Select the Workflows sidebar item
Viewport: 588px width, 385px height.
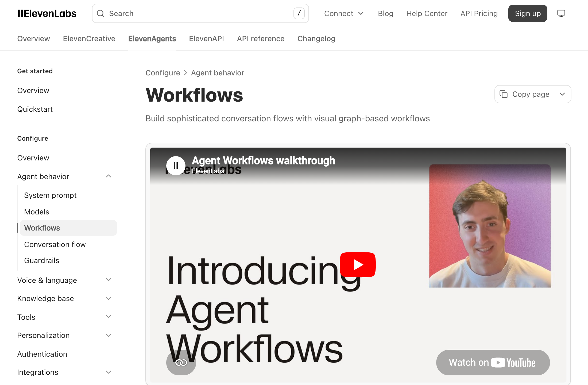tap(68, 228)
